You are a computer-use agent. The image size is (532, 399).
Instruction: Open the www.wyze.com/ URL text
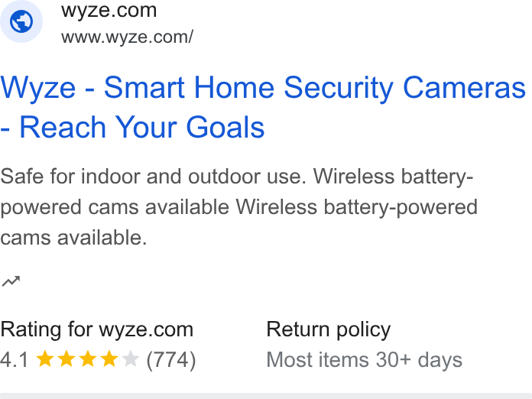tap(127, 37)
